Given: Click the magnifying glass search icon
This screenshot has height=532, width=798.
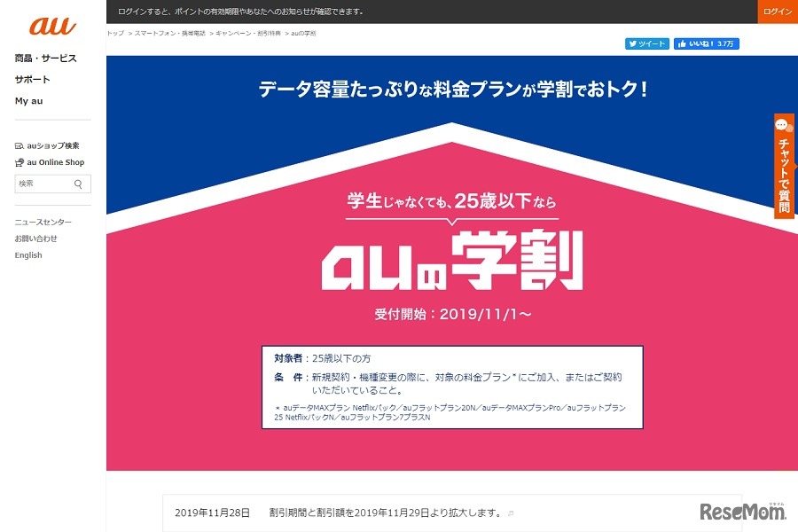Looking at the screenshot, I should [x=80, y=183].
